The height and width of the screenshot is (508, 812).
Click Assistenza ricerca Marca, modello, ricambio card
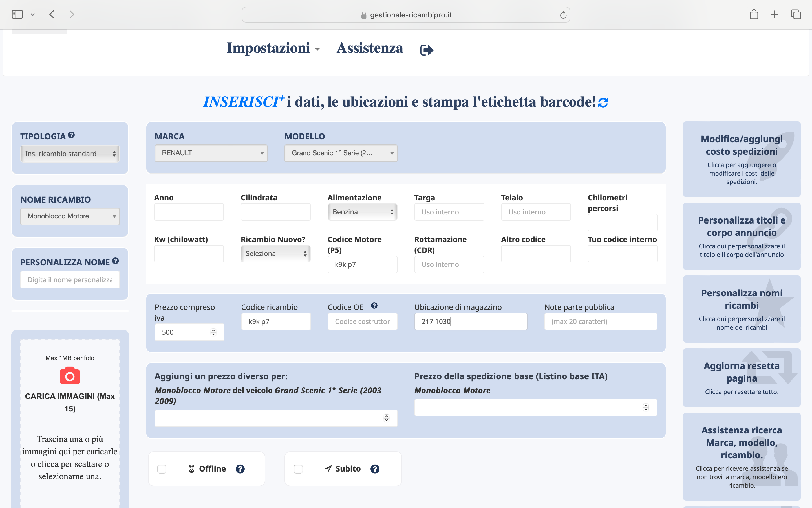[742, 457]
